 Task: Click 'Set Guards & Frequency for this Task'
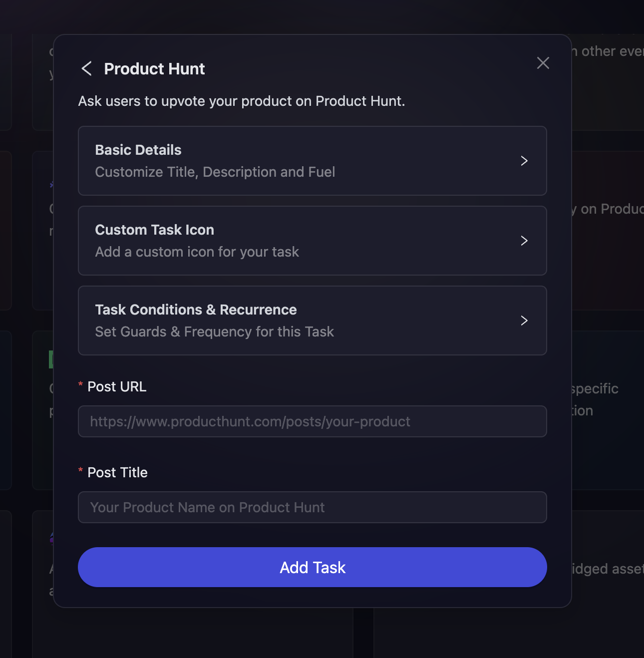(214, 331)
